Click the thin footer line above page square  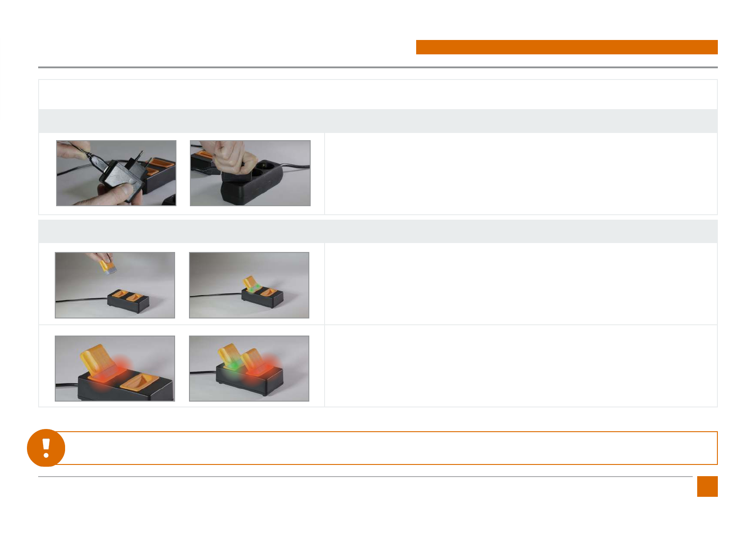(x=365, y=477)
